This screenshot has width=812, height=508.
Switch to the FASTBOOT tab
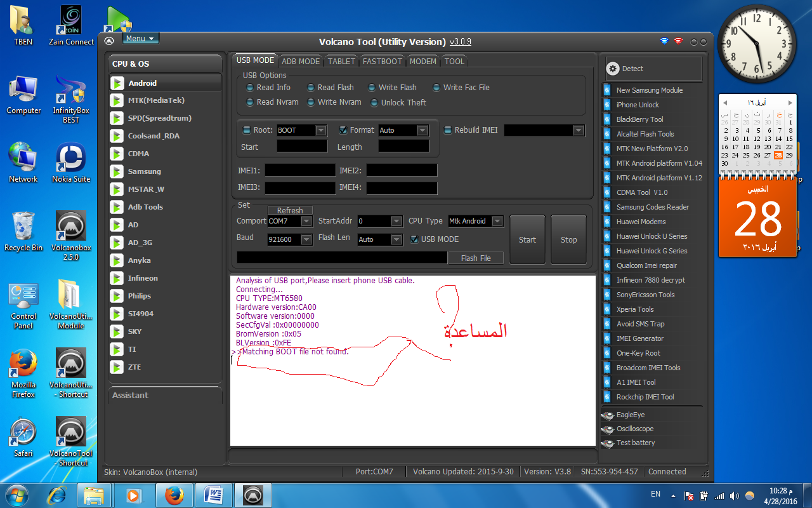[383, 61]
